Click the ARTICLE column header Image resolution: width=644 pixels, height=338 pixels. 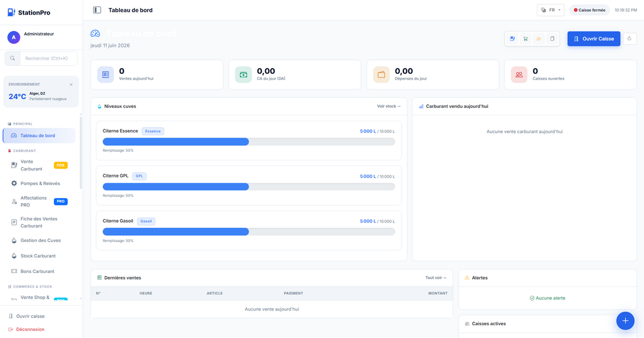214,293
